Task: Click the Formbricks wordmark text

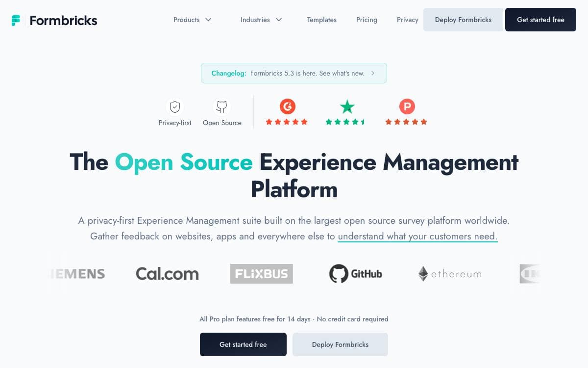Action: coord(64,20)
